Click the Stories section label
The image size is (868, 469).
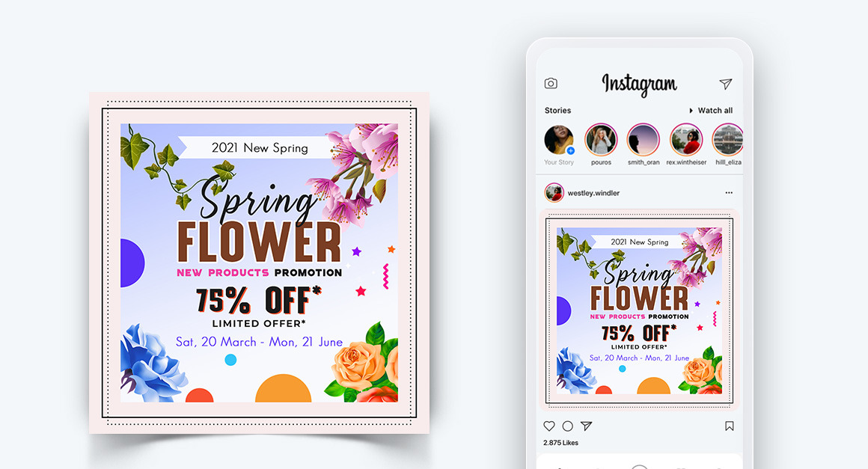pos(557,111)
